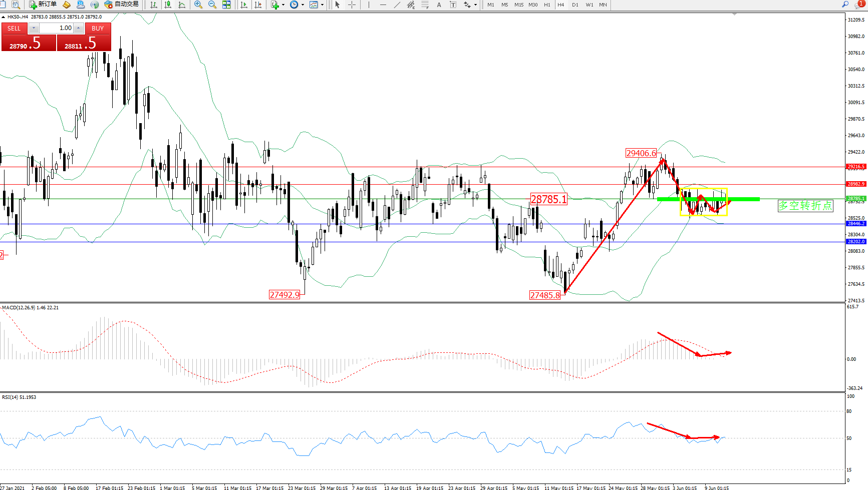Image resolution: width=868 pixels, height=490 pixels.
Task: Expand the periodicity clock dropdown arrow
Action: (303, 5)
